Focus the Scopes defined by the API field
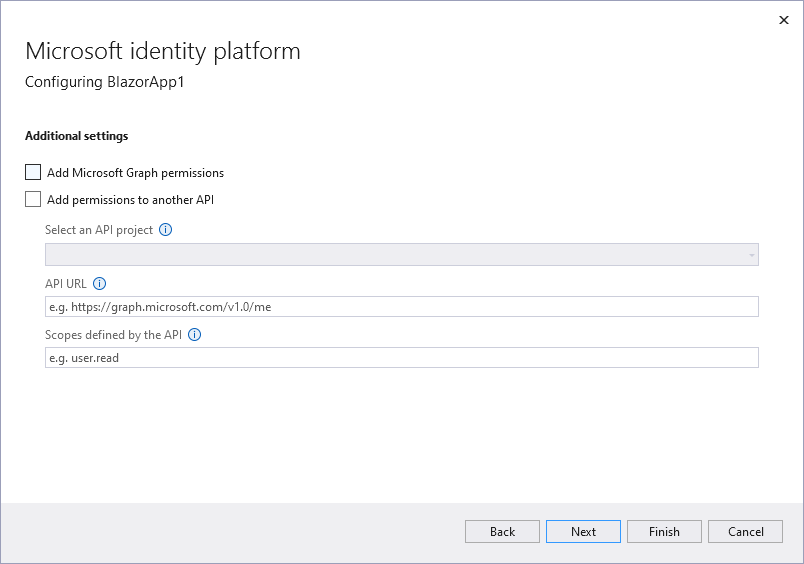 point(401,357)
